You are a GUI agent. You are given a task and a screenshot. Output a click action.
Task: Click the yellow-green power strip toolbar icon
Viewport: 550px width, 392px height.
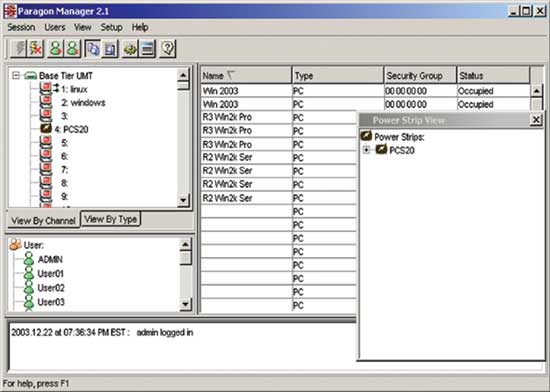click(130, 48)
